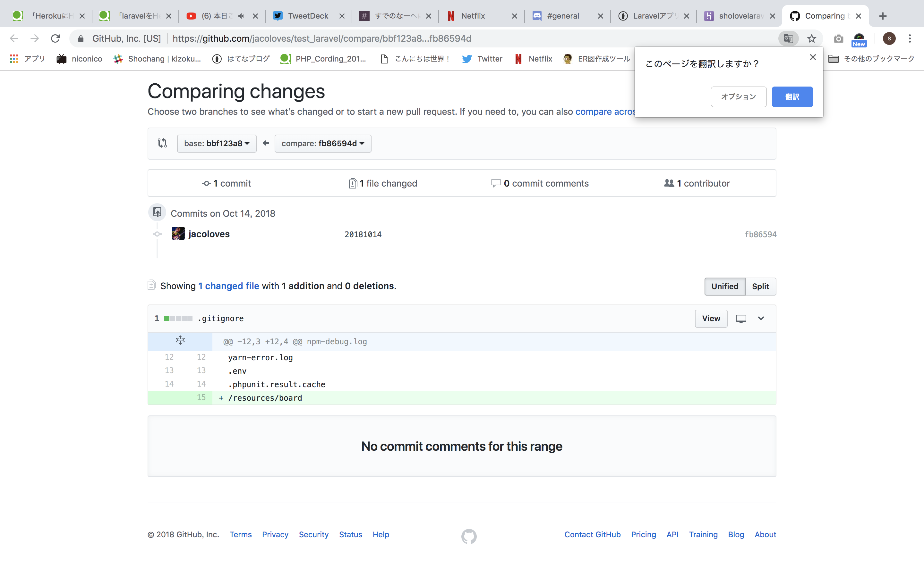The image size is (924, 577).
Task: Click the swap branches icon beside base
Action: pyautogui.click(x=162, y=143)
